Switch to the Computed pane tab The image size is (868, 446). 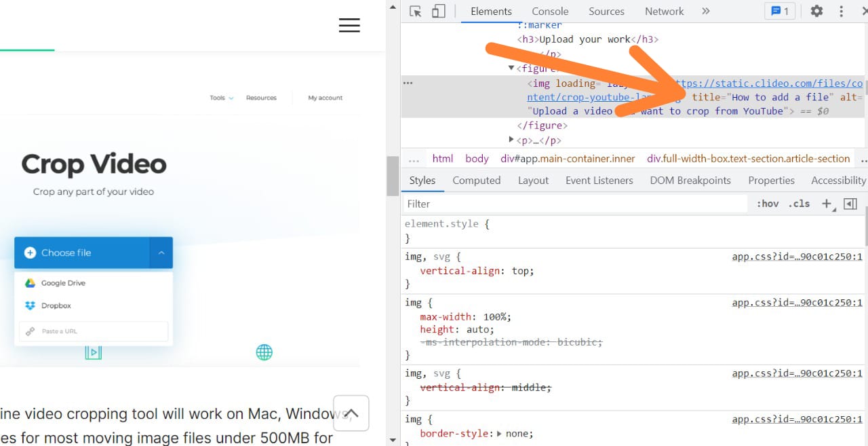[476, 181]
